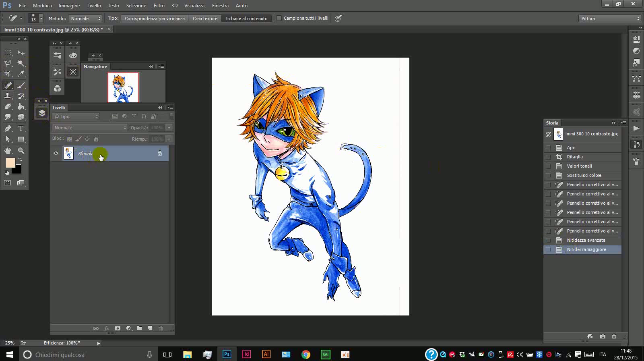The width and height of the screenshot is (644, 361).
Task: Select the Sponge tool
Action: click(x=21, y=117)
